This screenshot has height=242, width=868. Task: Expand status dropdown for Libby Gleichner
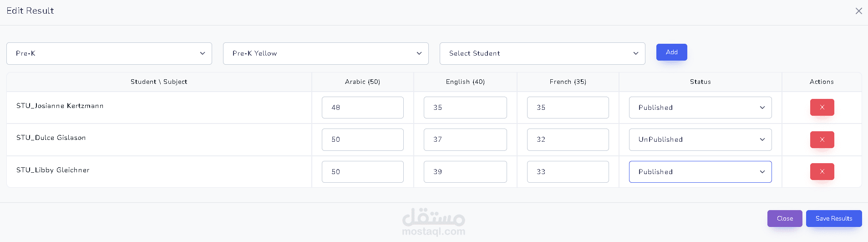(700, 172)
